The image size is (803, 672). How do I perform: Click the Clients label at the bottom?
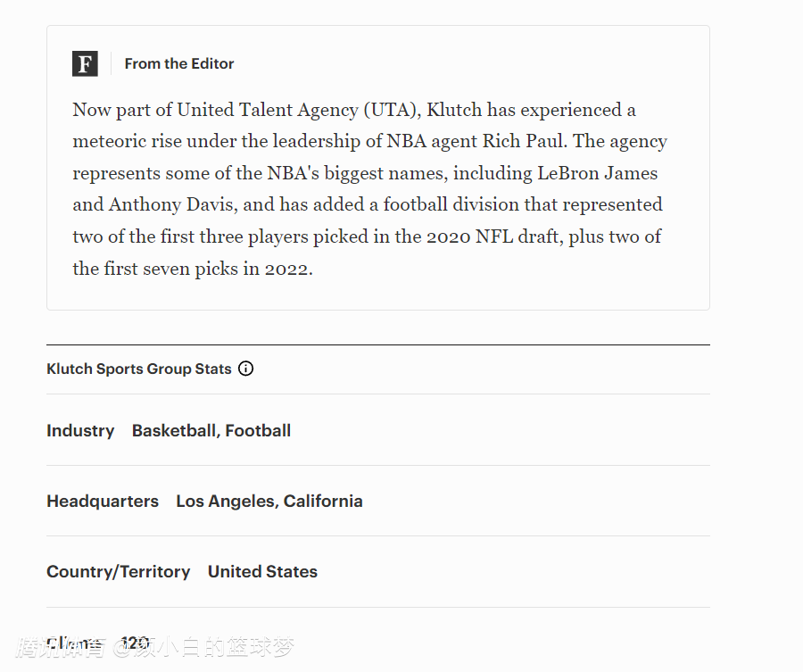tap(74, 643)
